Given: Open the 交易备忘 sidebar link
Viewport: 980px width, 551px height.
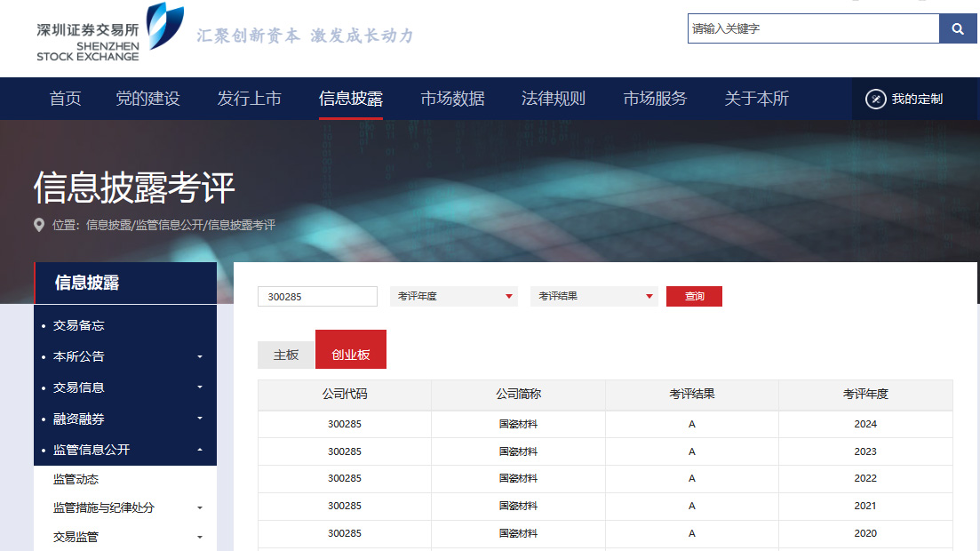Looking at the screenshot, I should point(78,325).
